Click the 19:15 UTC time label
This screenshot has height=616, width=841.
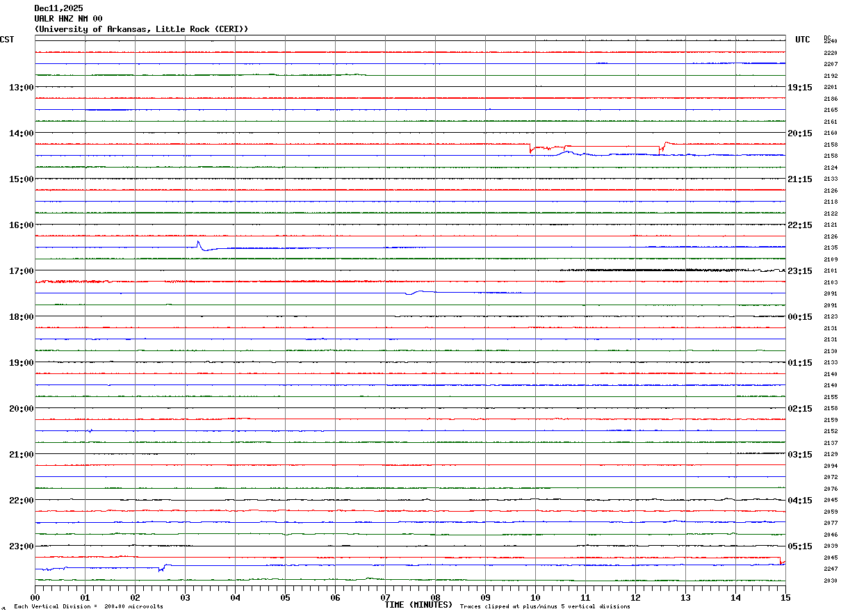[800, 87]
